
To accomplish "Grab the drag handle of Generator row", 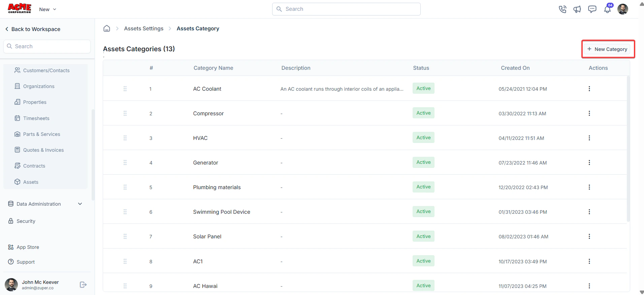I will pos(125,163).
